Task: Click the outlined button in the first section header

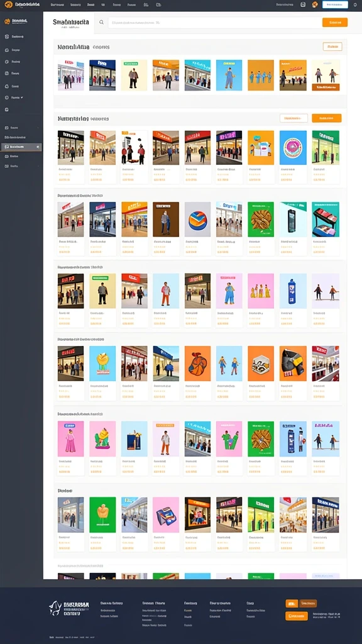Action: (332, 47)
